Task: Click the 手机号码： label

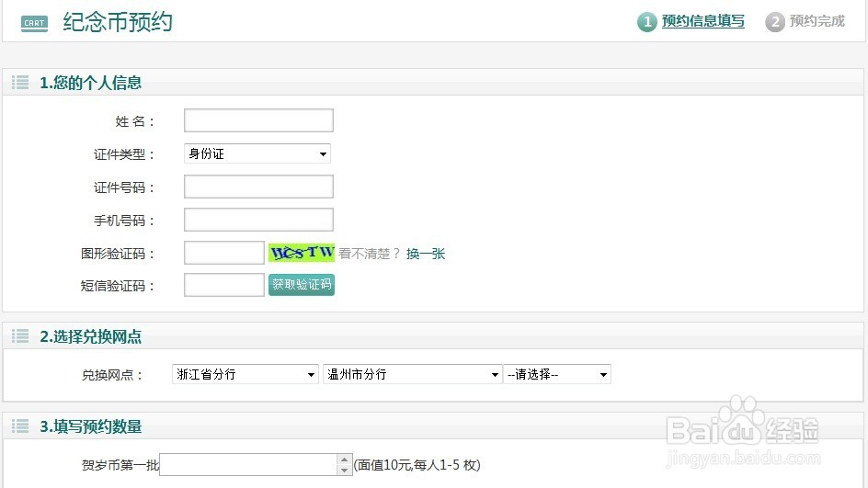Action: pyautogui.click(x=124, y=221)
